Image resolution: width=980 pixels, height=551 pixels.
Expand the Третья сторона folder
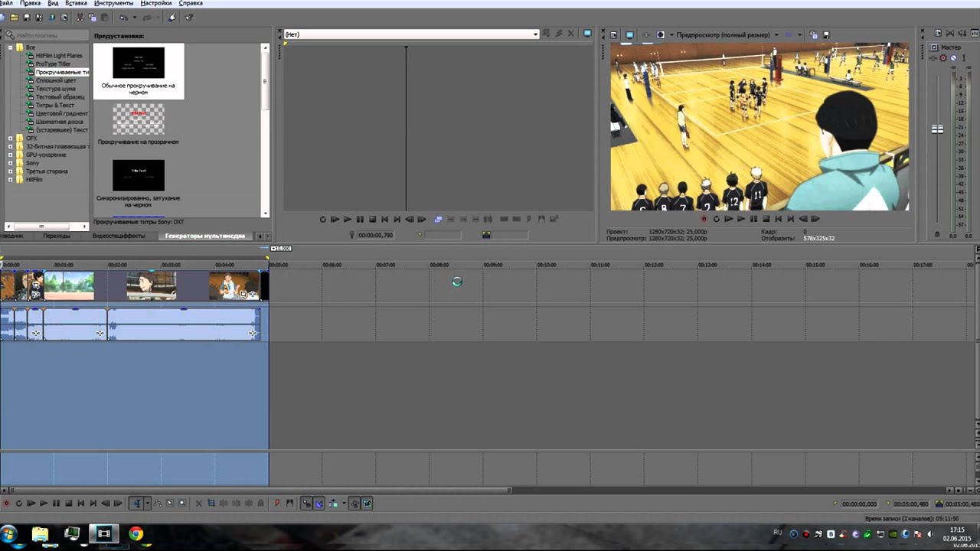coord(11,171)
